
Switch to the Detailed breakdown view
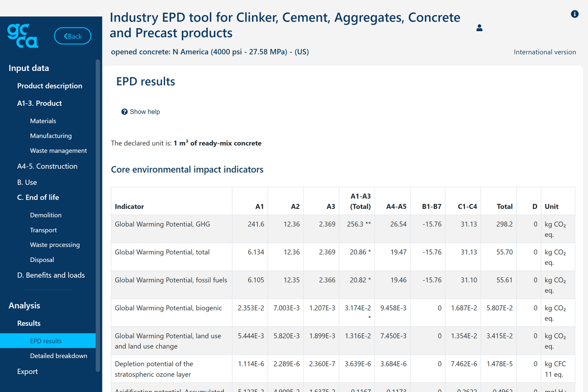pyautogui.click(x=58, y=355)
